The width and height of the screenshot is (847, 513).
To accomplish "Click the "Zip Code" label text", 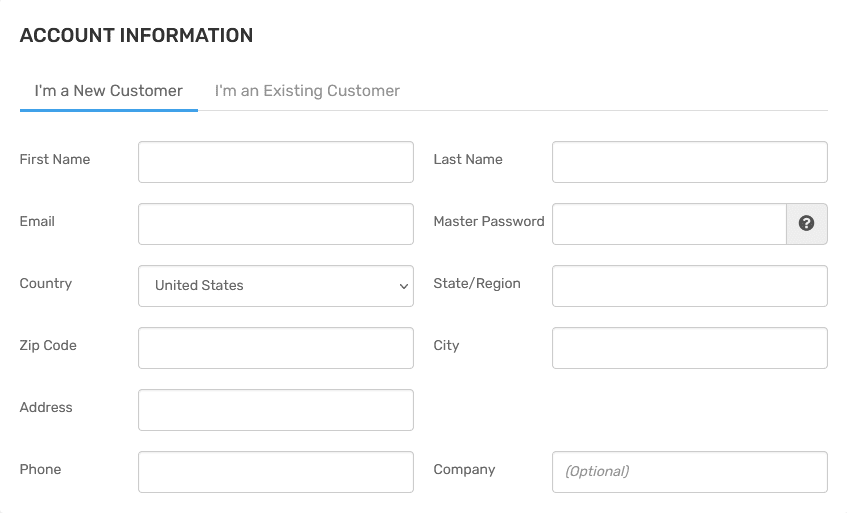I will click(x=48, y=346).
